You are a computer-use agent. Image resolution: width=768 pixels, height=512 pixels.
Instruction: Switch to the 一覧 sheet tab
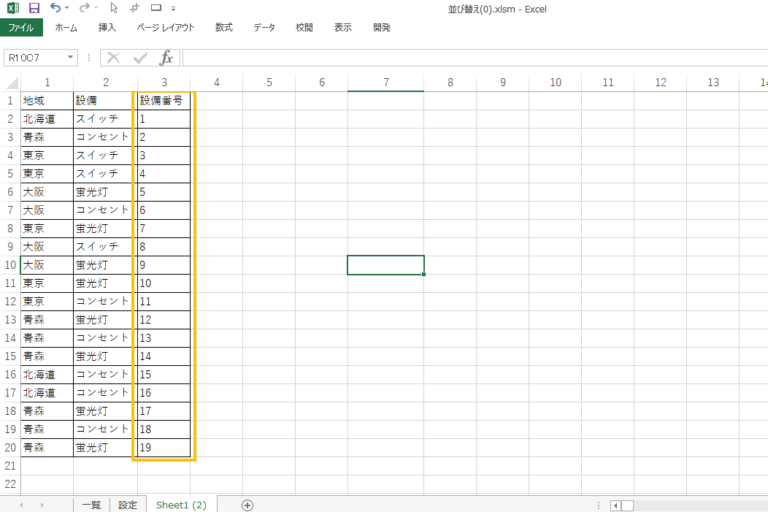[91, 505]
